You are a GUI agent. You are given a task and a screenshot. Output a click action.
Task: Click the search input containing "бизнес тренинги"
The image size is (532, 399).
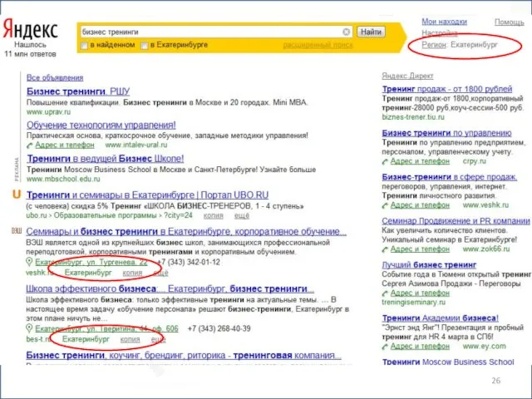[212, 32]
